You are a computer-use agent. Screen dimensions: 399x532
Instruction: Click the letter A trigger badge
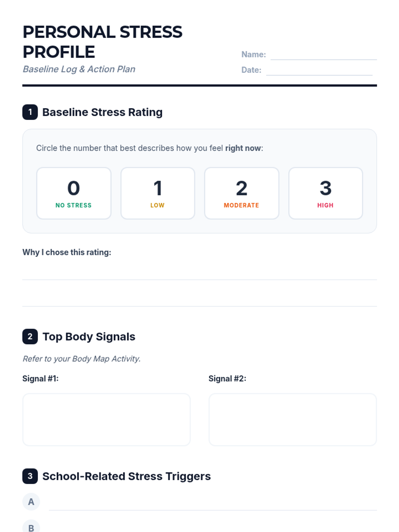[x=31, y=502]
